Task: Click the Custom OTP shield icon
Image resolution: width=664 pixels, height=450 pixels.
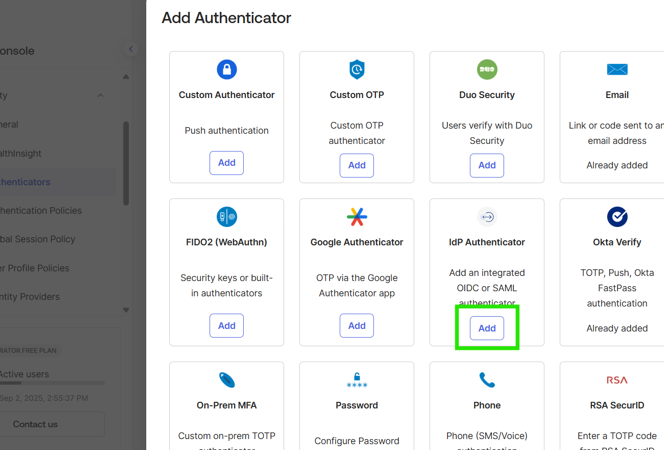Action: (357, 70)
